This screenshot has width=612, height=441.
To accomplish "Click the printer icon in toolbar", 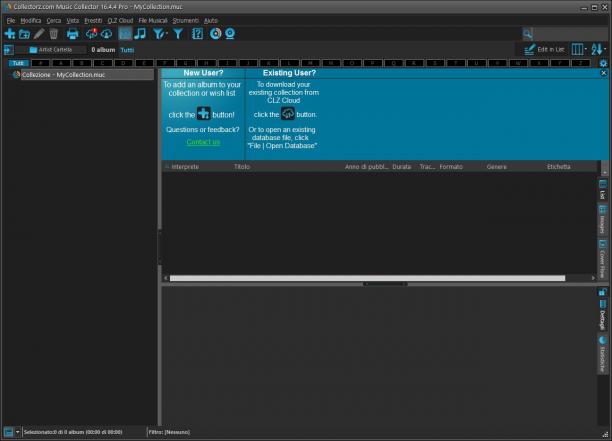I will 73,34.
